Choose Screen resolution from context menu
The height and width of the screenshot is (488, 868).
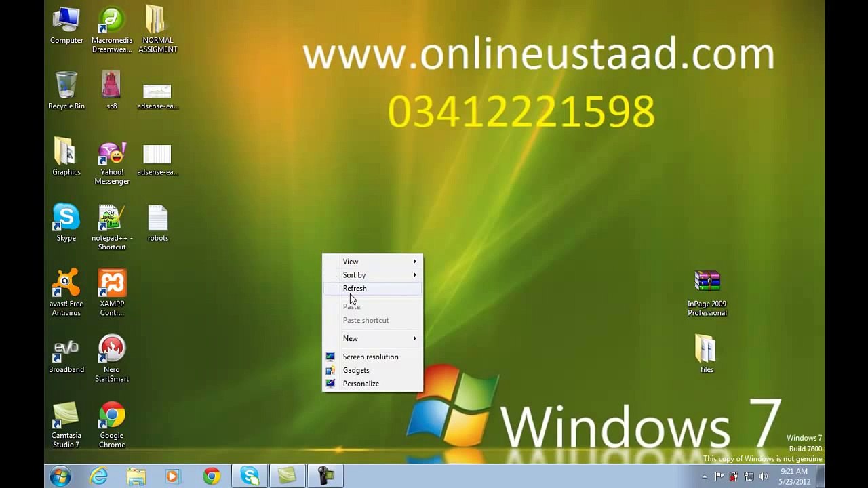(372, 357)
